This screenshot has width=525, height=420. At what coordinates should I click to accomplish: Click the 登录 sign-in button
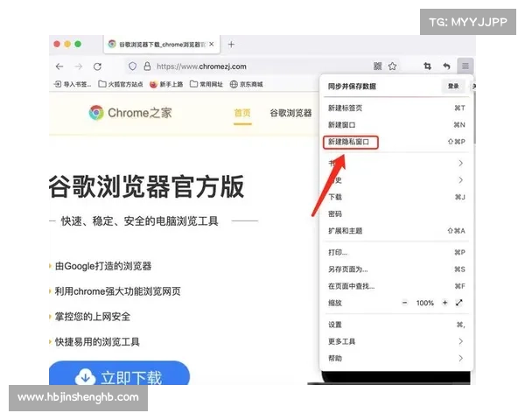(452, 87)
